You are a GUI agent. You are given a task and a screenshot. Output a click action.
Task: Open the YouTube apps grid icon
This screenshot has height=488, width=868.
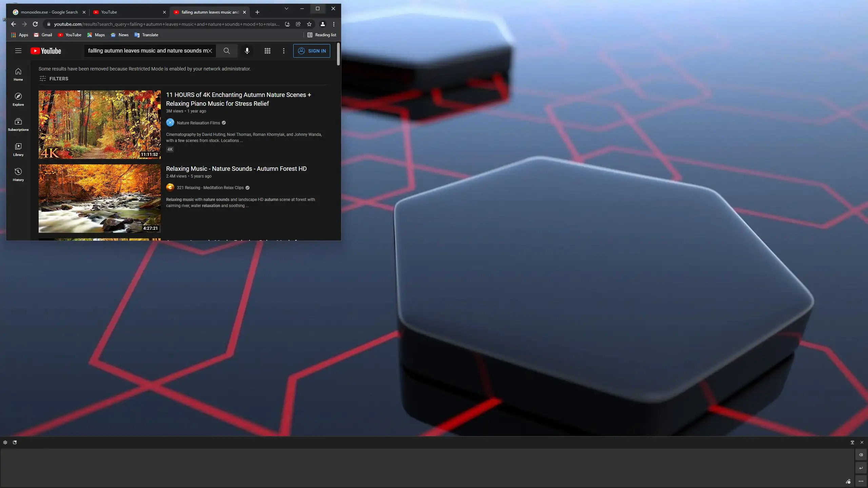tap(268, 51)
